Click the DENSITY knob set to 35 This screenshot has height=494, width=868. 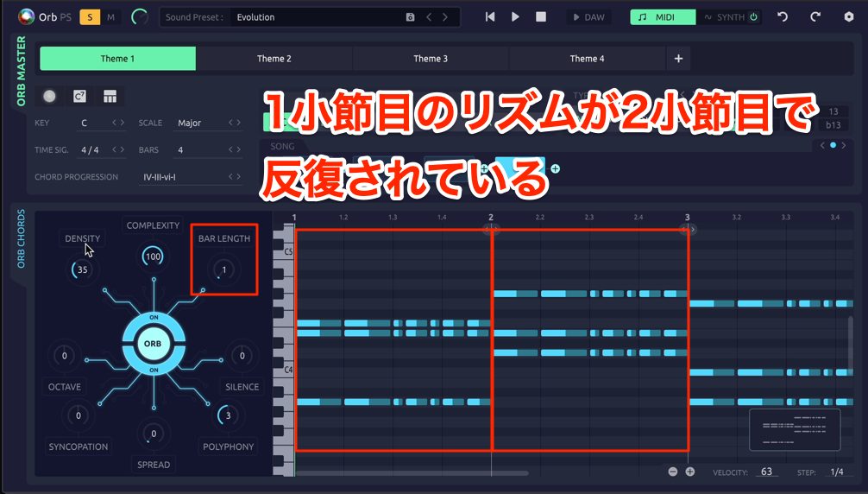(x=82, y=269)
